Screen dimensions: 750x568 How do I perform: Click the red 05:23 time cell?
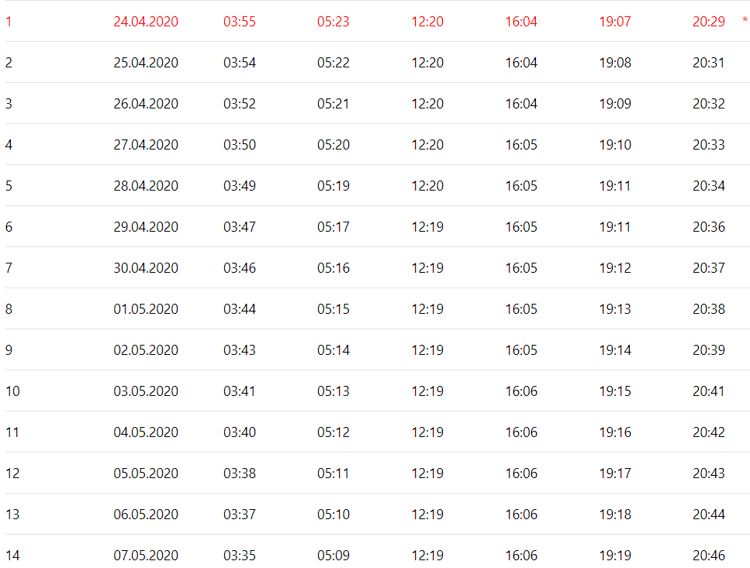[x=333, y=21]
